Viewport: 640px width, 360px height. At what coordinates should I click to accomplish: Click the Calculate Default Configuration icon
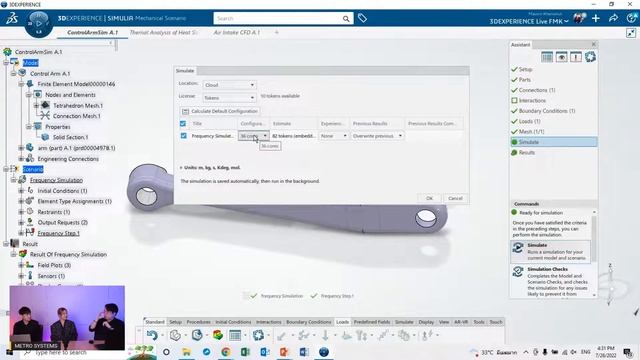coord(185,111)
